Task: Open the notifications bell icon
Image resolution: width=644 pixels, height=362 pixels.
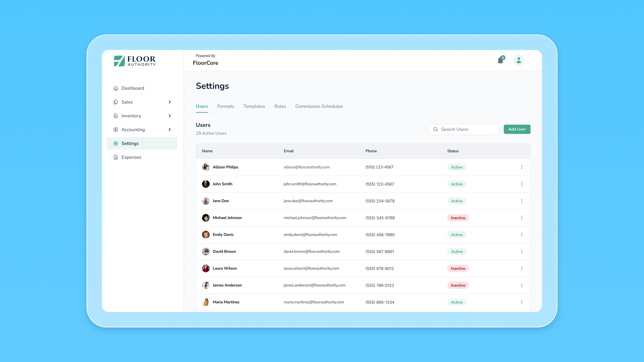Action: [500, 61]
